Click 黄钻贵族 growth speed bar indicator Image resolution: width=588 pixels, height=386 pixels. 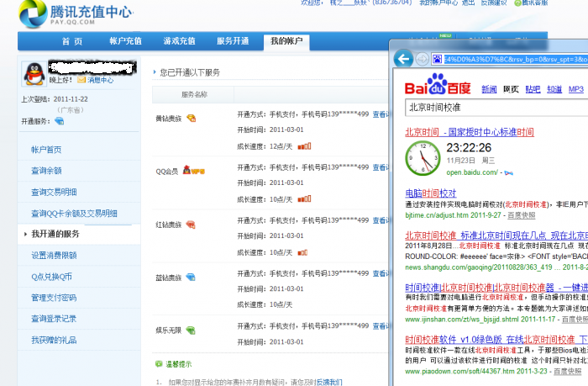coord(304,146)
